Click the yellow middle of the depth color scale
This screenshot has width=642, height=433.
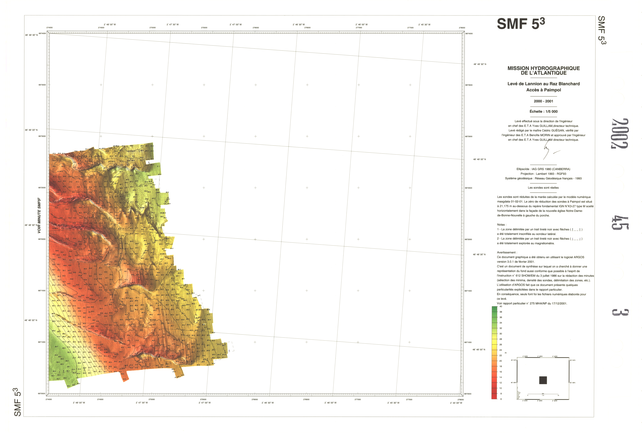[496, 350]
